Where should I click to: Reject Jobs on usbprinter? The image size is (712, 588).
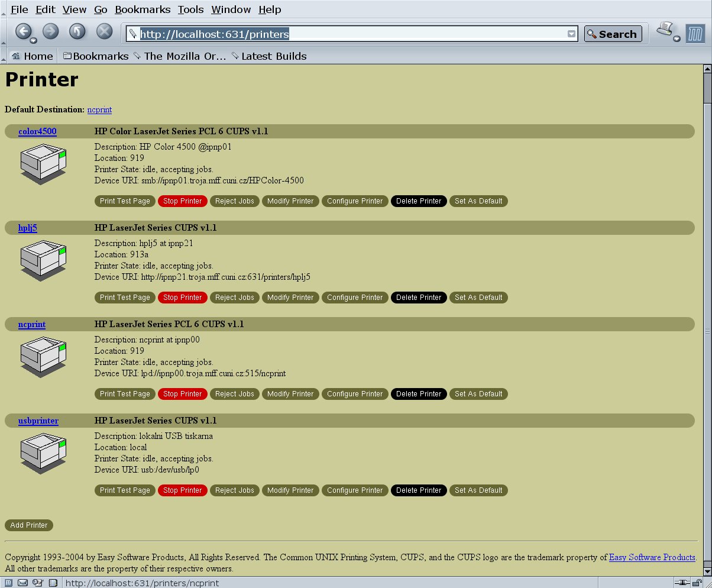click(235, 490)
